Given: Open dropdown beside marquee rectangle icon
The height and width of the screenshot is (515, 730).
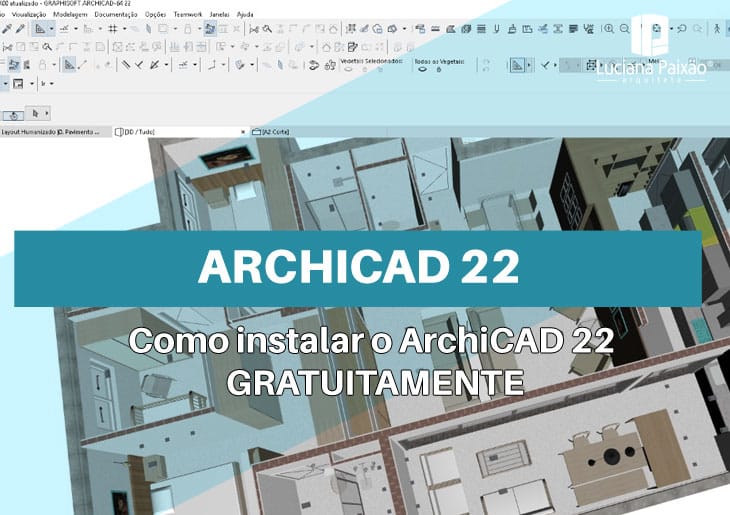Looking at the screenshot, I should click(x=175, y=29).
